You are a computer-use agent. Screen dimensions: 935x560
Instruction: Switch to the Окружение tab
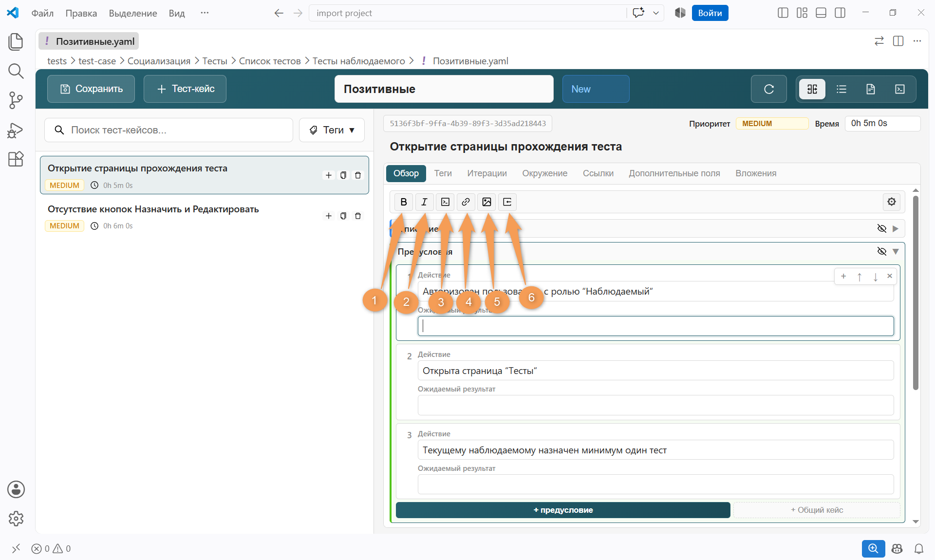click(x=544, y=173)
